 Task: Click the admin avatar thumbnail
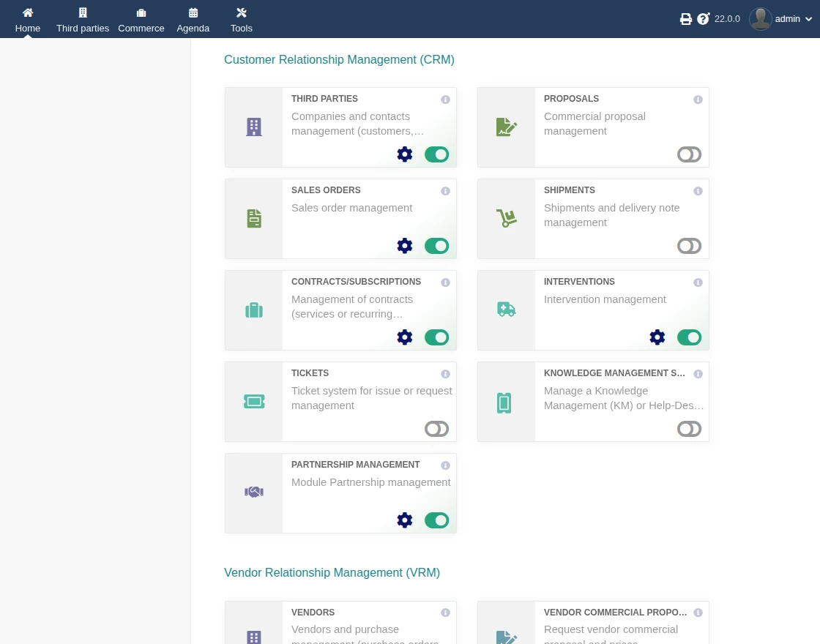point(761,19)
